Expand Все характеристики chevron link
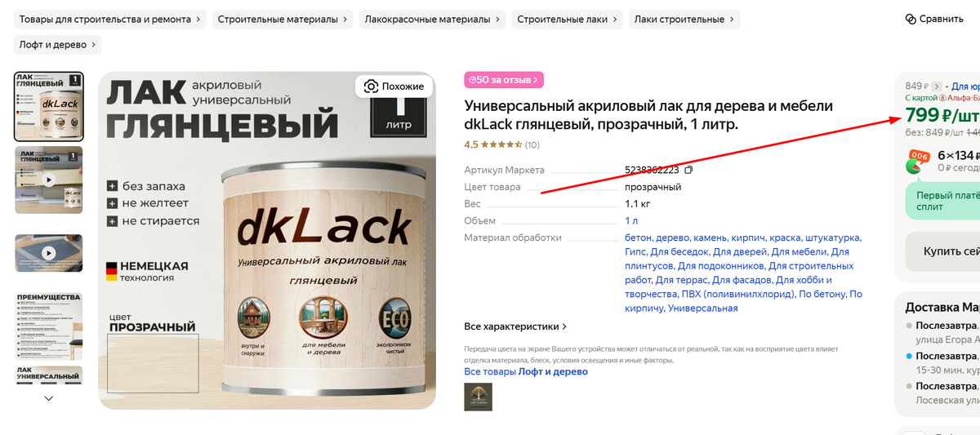The image size is (980, 435). [x=515, y=326]
